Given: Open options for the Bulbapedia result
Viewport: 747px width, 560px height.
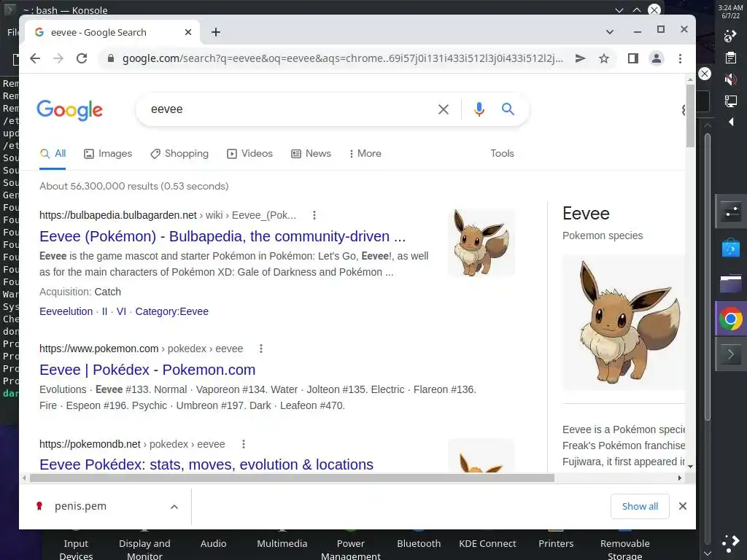Looking at the screenshot, I should pos(314,215).
